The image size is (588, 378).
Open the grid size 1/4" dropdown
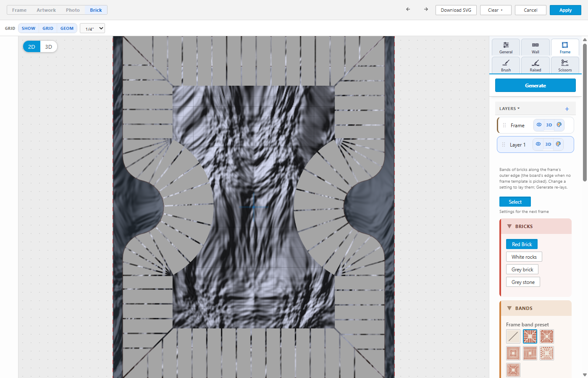tap(92, 28)
